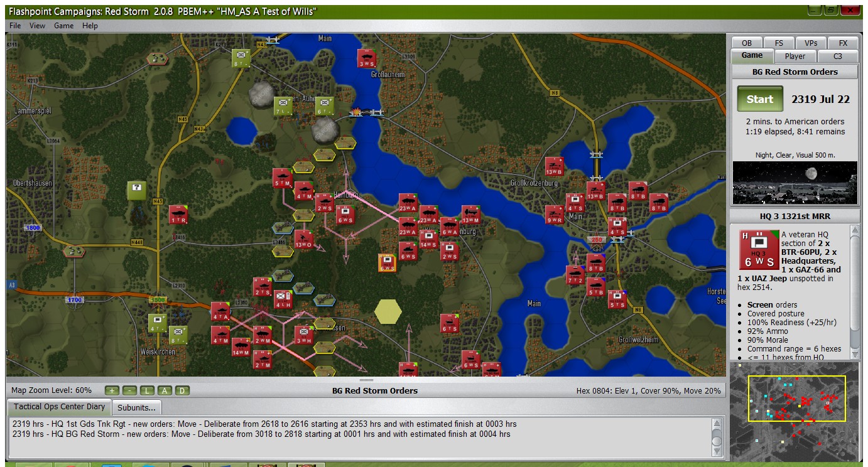Image resolution: width=868 pixels, height=467 pixels.
Task: Select the red 13 W M unit
Action: 470,215
